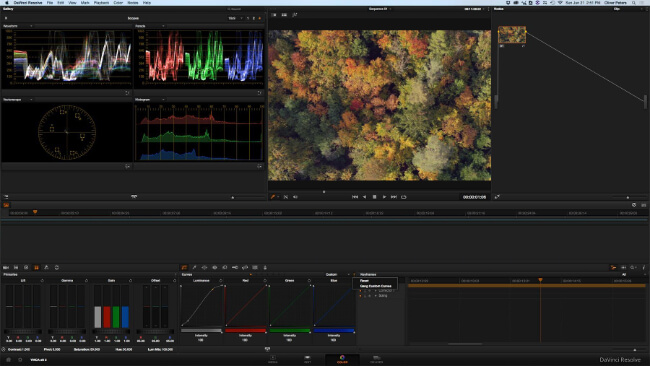The image size is (650, 366).
Task: Open settings for the Waveform scope
Action: coord(127,93)
